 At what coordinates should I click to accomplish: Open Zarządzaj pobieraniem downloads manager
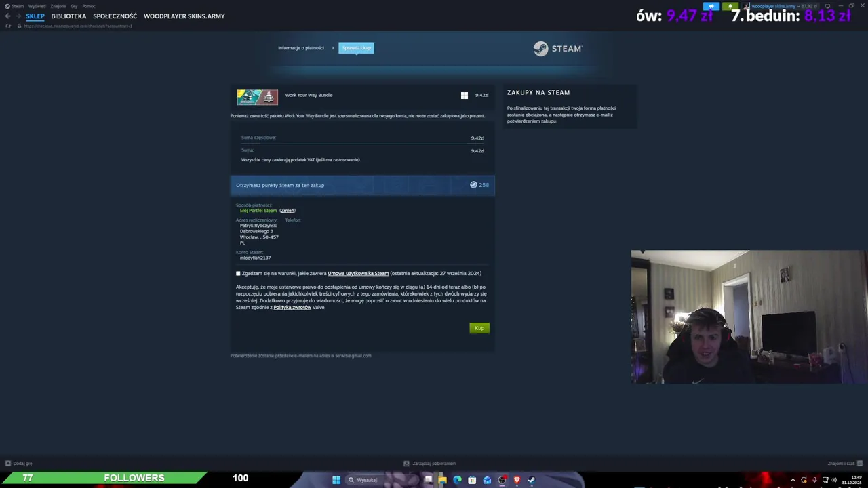430,464
